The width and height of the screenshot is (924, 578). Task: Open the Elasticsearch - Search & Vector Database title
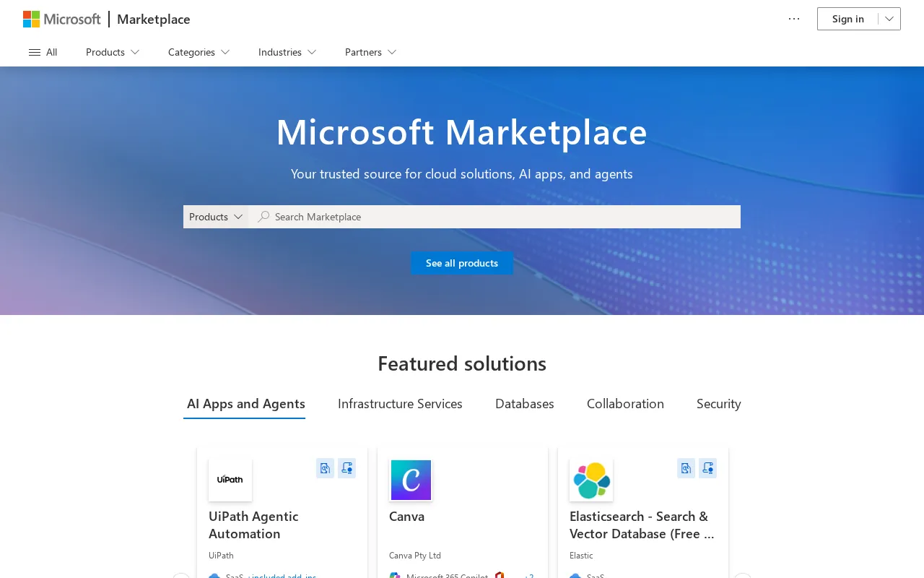tap(642, 525)
